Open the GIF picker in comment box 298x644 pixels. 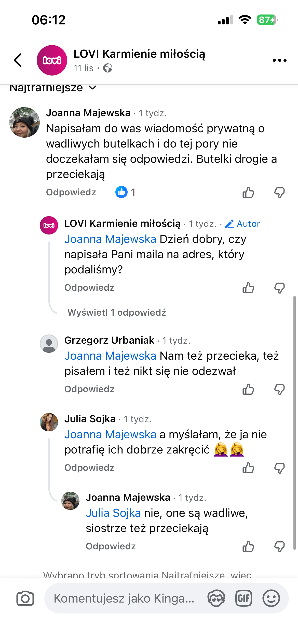[x=243, y=598]
